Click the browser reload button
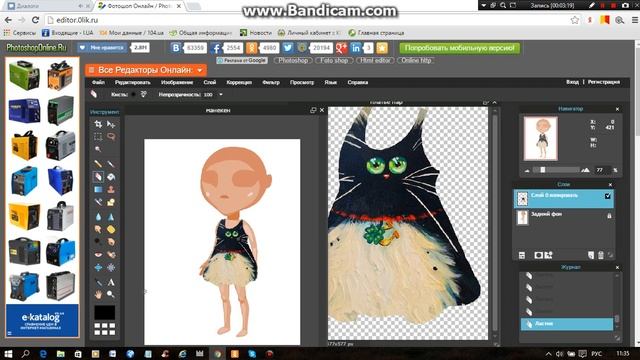 (x=36, y=20)
